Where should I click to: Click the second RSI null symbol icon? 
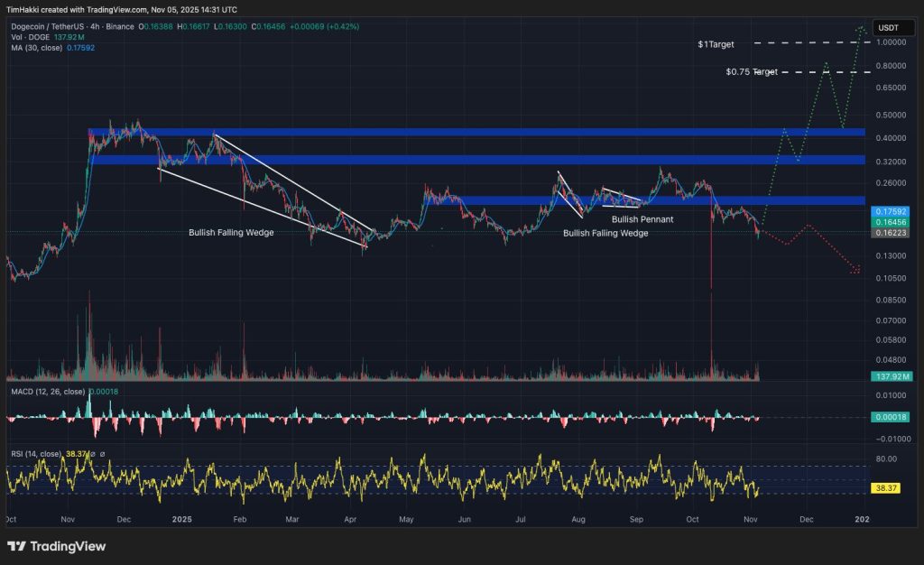coord(103,454)
